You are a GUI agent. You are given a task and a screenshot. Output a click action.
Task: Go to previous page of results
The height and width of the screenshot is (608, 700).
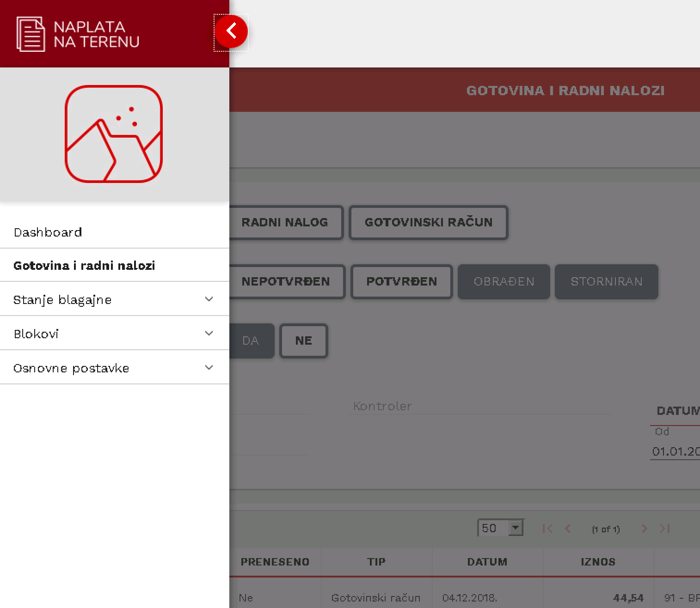click(568, 529)
